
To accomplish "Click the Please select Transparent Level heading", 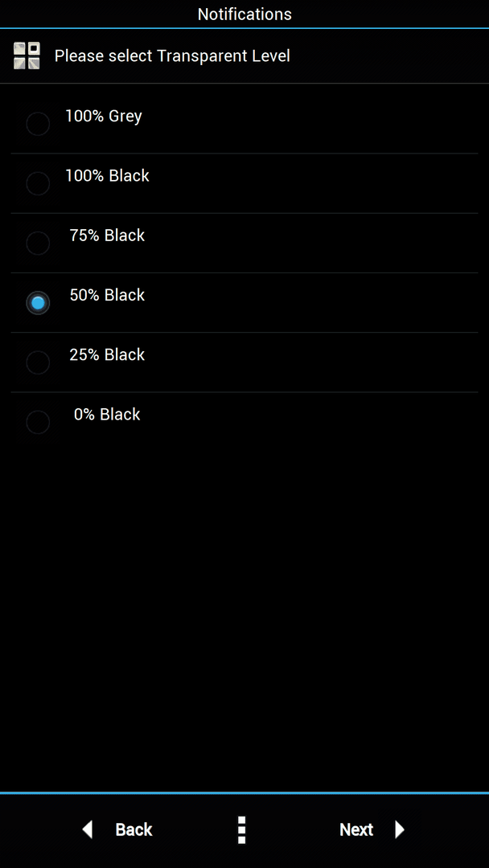I will [x=172, y=56].
